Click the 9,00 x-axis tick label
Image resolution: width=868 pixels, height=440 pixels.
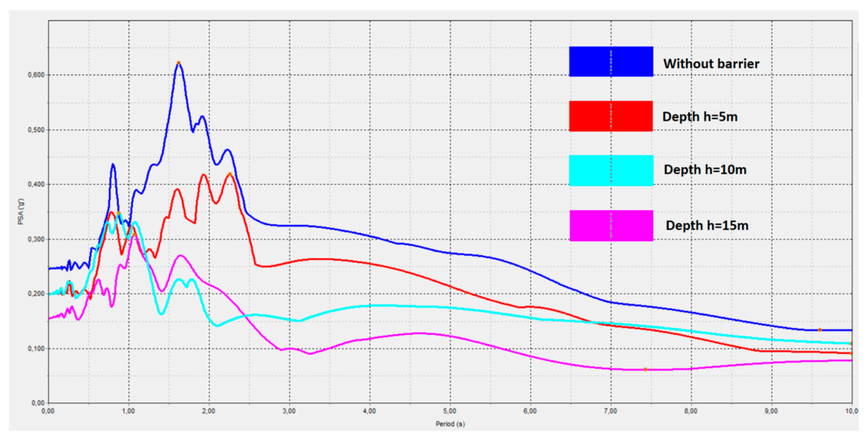[771, 412]
